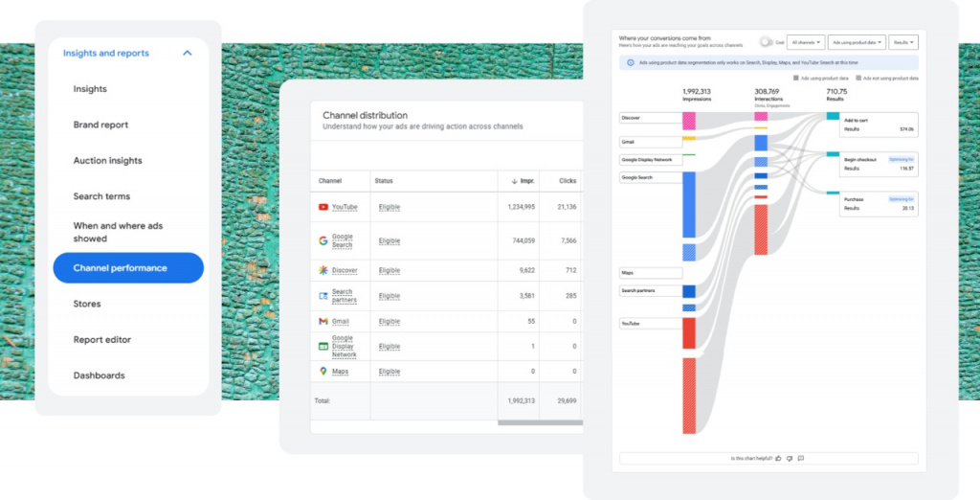Select the Gmail label in Sankey chart
The width and height of the screenshot is (980, 500).
(651, 142)
